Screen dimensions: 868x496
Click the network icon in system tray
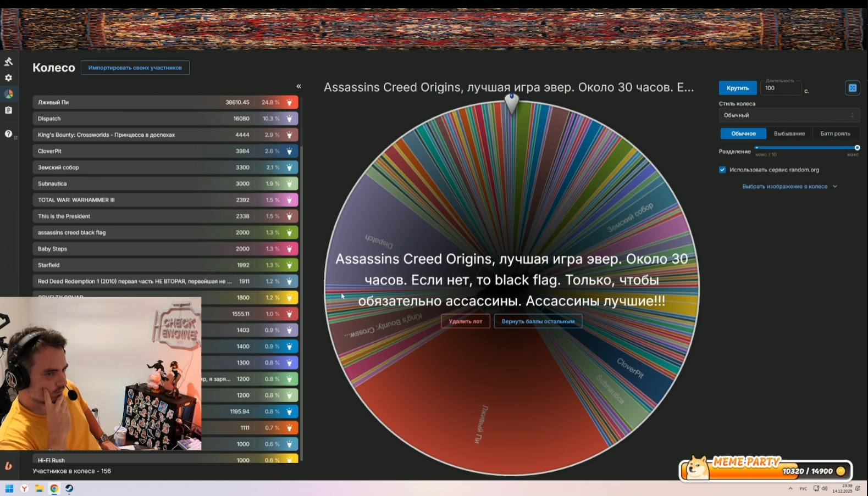tap(816, 488)
